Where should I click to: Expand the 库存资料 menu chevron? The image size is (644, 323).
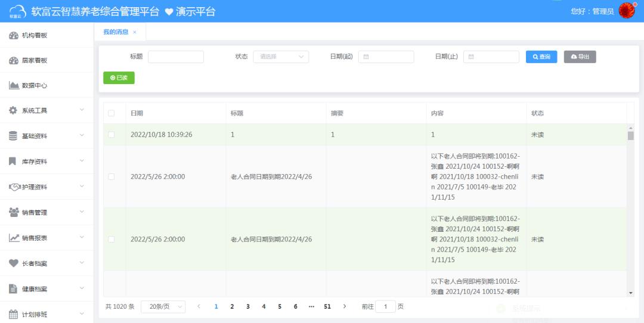point(82,160)
